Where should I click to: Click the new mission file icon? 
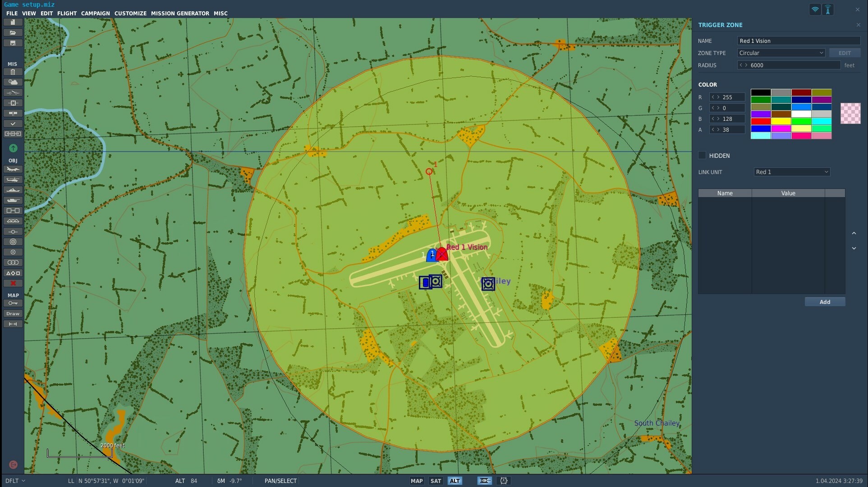[13, 22]
